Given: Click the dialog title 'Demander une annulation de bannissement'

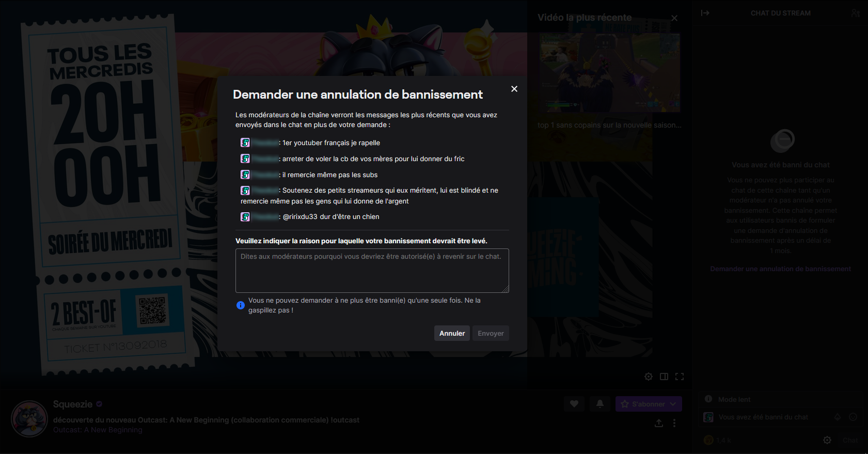Looking at the screenshot, I should tap(358, 95).
